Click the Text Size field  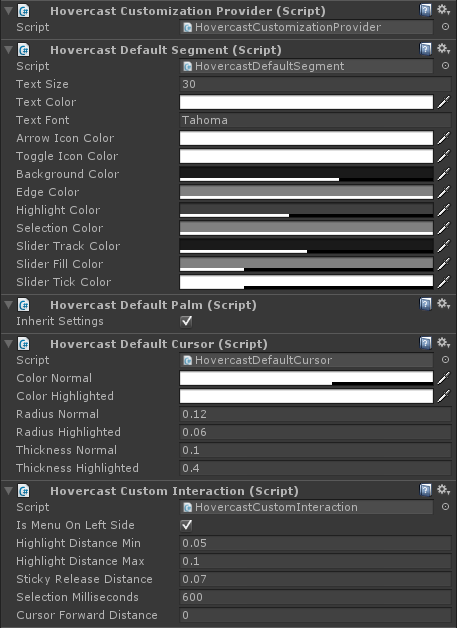pyautogui.click(x=316, y=84)
